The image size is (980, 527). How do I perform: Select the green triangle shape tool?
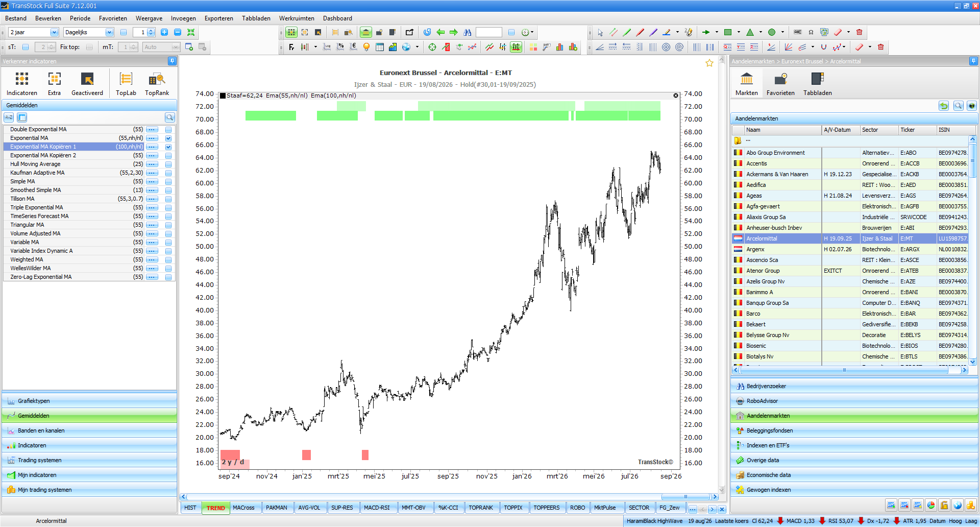[x=750, y=32]
